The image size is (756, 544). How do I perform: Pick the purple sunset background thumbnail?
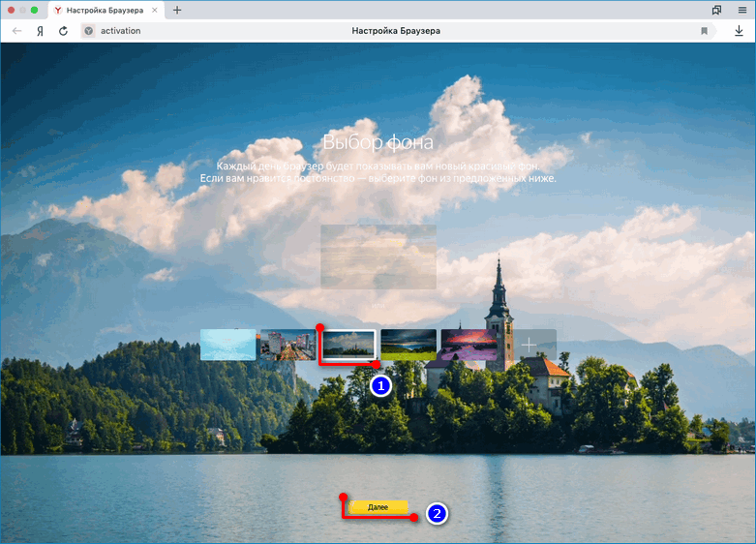(468, 345)
